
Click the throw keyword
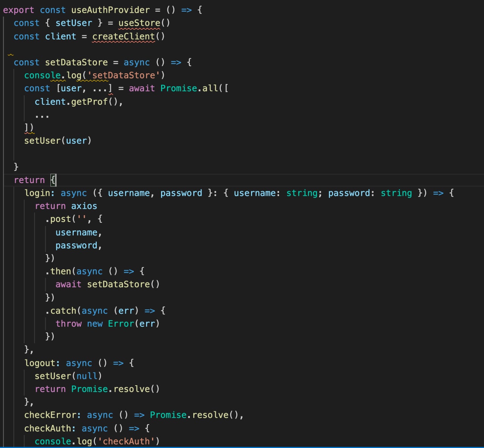(x=68, y=324)
